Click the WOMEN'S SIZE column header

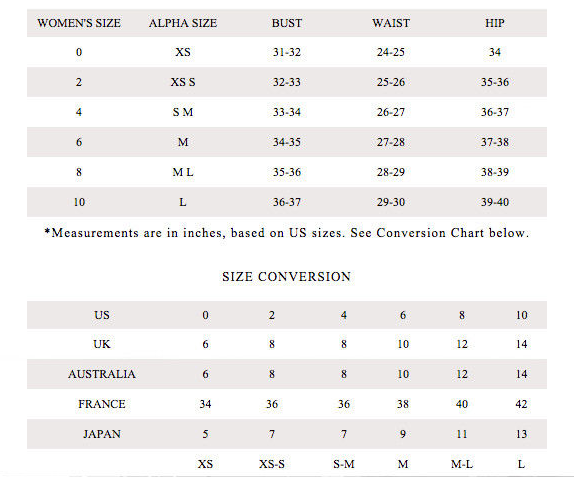click(x=79, y=23)
